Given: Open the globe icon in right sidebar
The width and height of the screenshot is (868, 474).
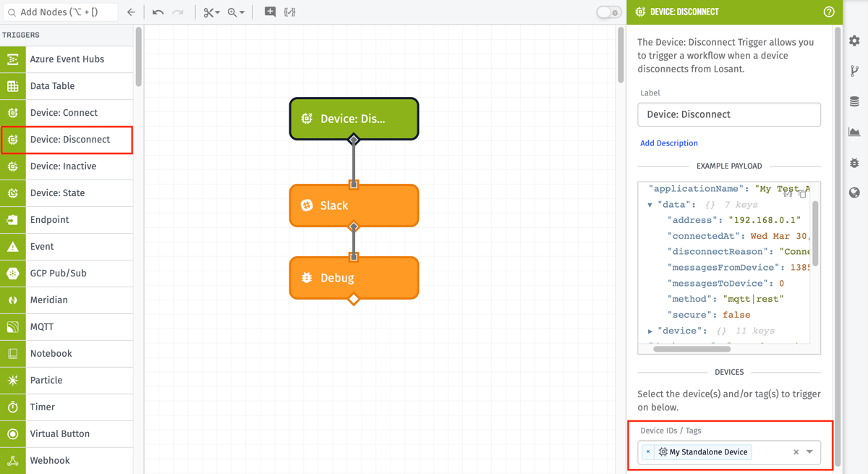Looking at the screenshot, I should coord(854,192).
